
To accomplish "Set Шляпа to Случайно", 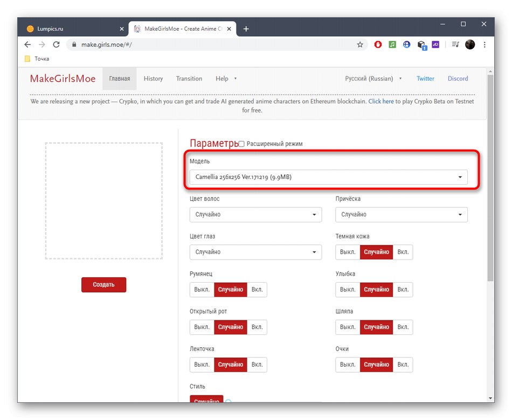I will click(x=377, y=327).
